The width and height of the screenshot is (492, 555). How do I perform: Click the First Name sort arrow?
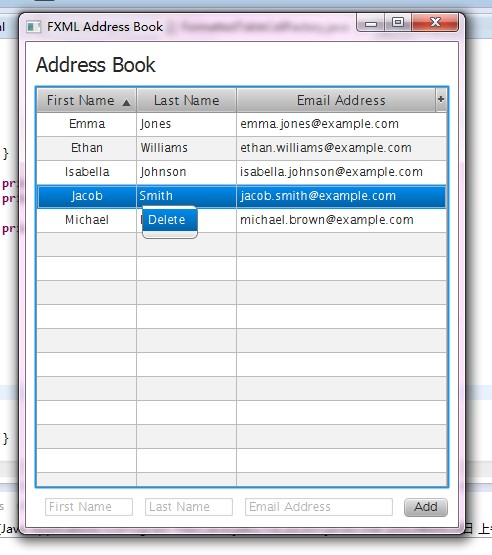coord(126,103)
